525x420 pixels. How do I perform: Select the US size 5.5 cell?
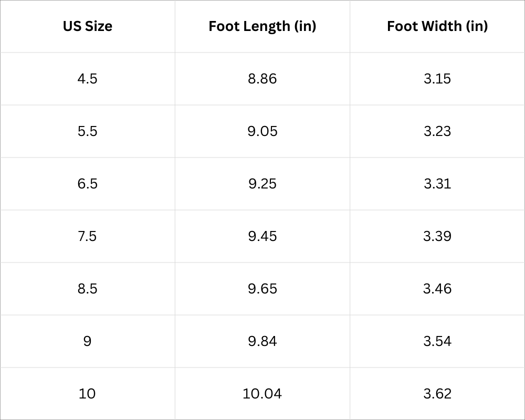[87, 131]
